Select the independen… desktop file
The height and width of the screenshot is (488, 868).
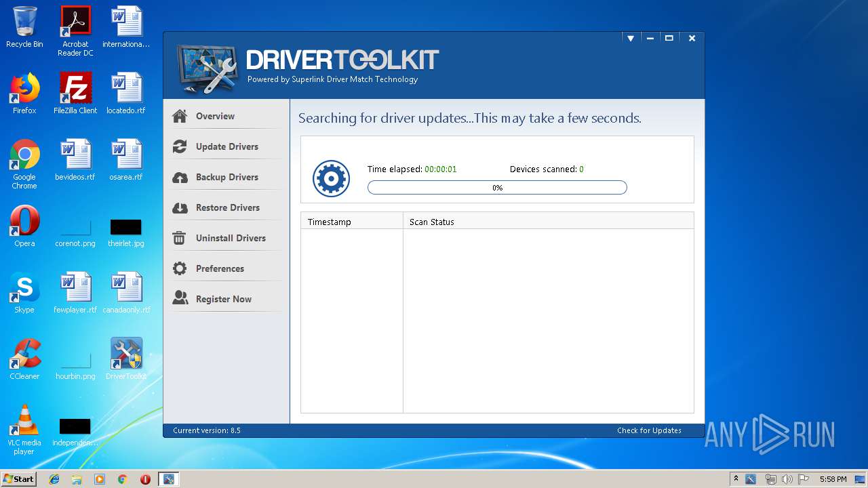[75, 433]
